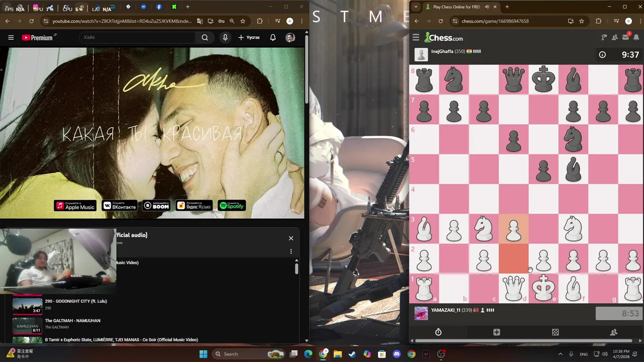Click the white pawn on d3
The image size is (644, 362).
point(513,229)
